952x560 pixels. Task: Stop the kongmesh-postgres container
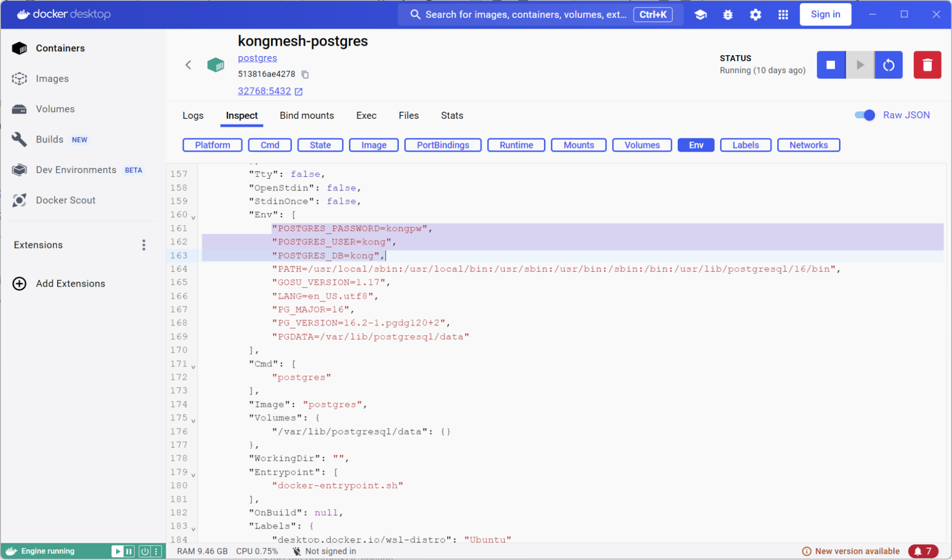pos(830,65)
